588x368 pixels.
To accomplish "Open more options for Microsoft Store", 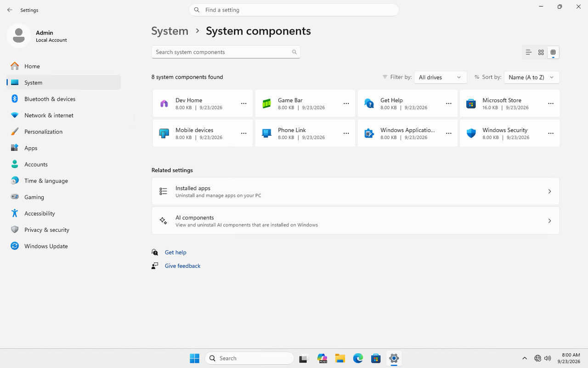I will pyautogui.click(x=551, y=103).
